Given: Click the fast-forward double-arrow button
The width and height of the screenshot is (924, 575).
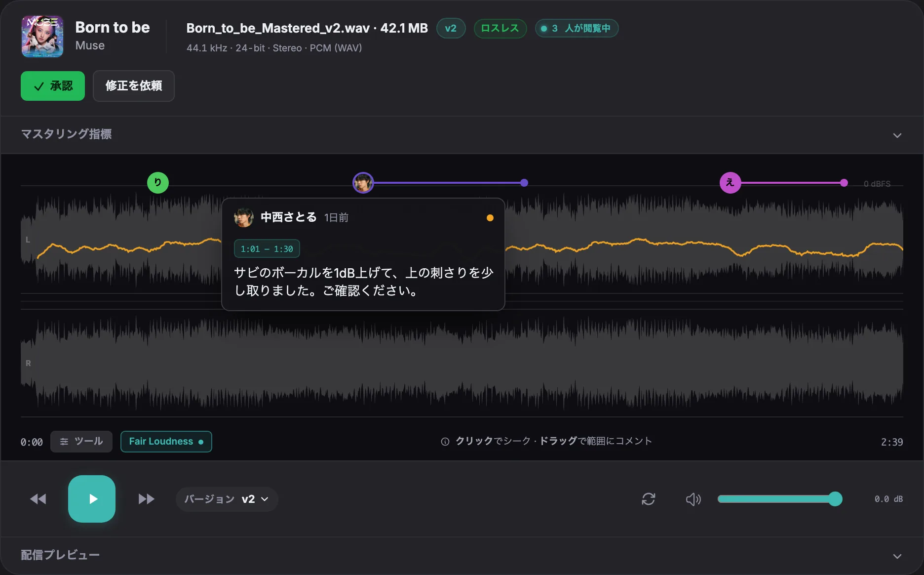Looking at the screenshot, I should 146,499.
